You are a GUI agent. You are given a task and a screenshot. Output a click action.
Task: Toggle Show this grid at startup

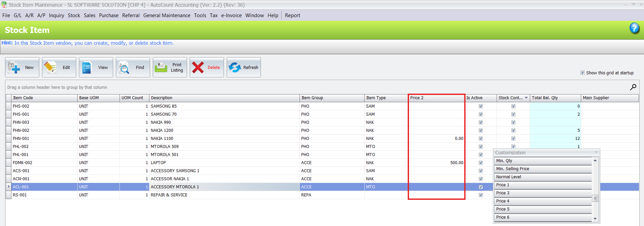click(583, 73)
